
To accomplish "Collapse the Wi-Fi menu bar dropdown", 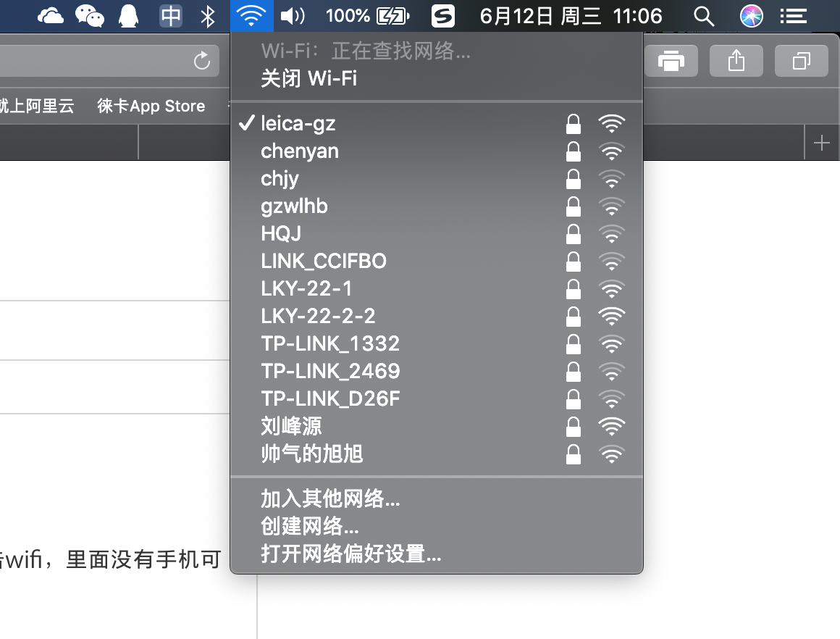I will (x=252, y=16).
